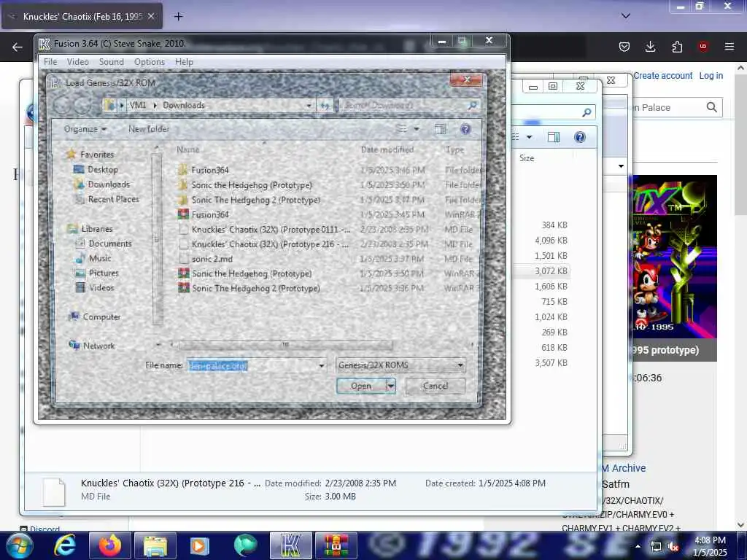This screenshot has height=560, width=747.
Task: Switch to WinRAR on the taskbar
Action: point(336,545)
